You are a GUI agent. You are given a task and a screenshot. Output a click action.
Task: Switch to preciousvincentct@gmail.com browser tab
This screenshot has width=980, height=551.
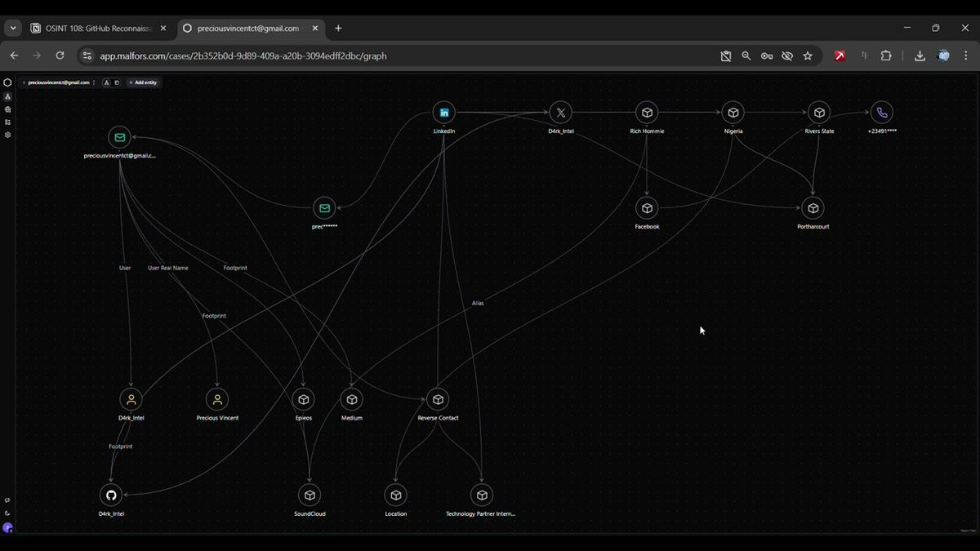click(x=249, y=28)
